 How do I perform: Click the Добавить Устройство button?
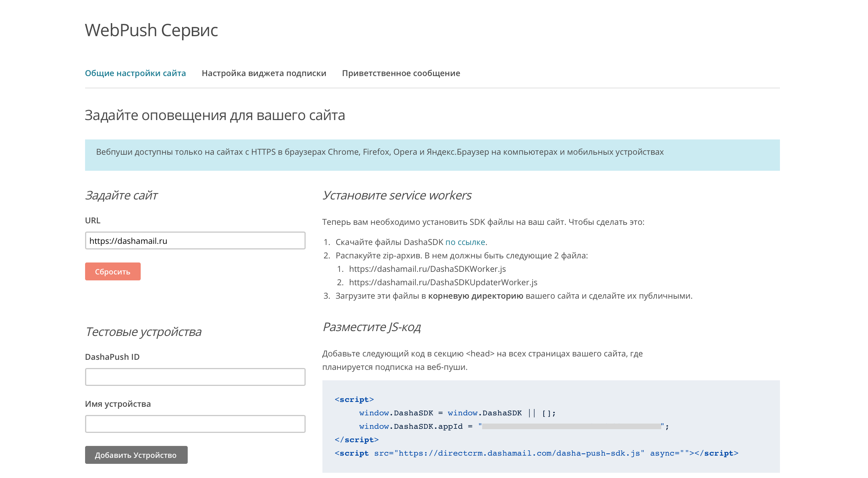coord(136,455)
